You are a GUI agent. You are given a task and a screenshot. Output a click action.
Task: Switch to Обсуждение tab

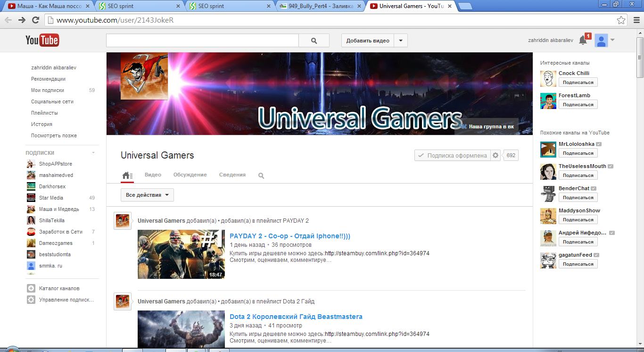pyautogui.click(x=190, y=175)
